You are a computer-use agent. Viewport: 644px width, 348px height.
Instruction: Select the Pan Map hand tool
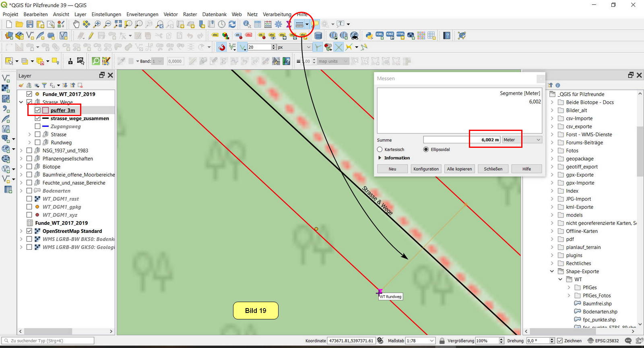click(x=76, y=25)
